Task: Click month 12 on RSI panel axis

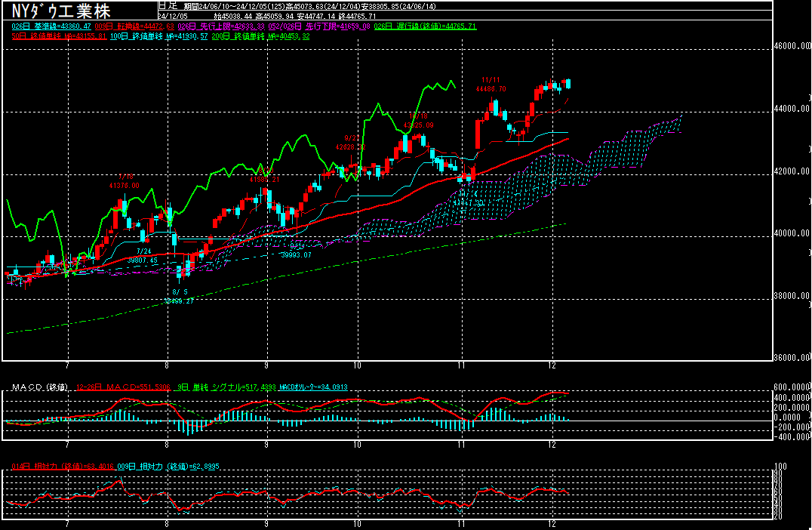Action: 552,524
